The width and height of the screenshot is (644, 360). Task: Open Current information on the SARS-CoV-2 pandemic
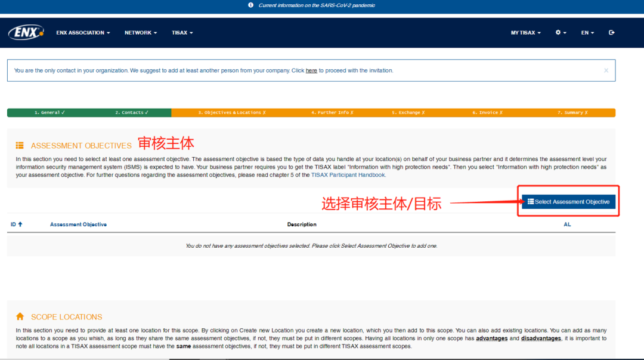pos(316,5)
